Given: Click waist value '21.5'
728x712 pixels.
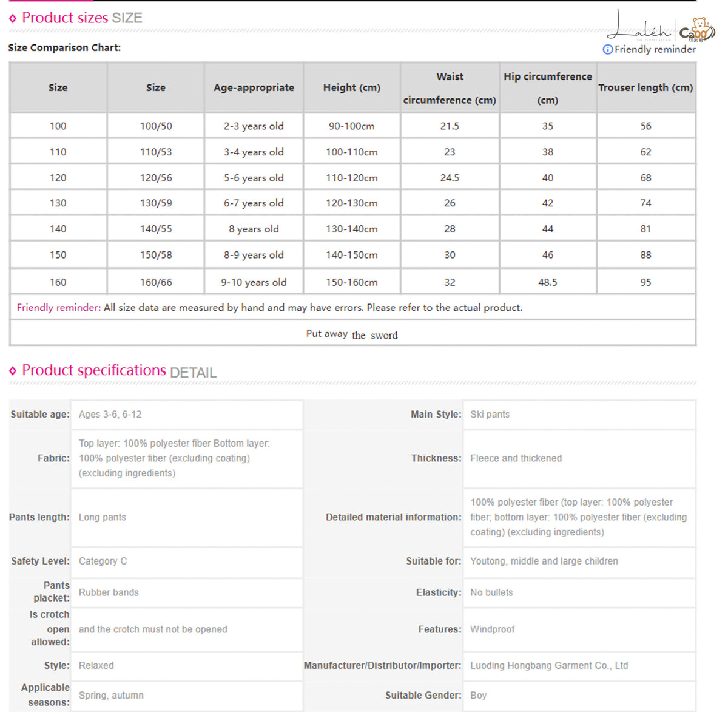Looking at the screenshot, I should (x=450, y=126).
